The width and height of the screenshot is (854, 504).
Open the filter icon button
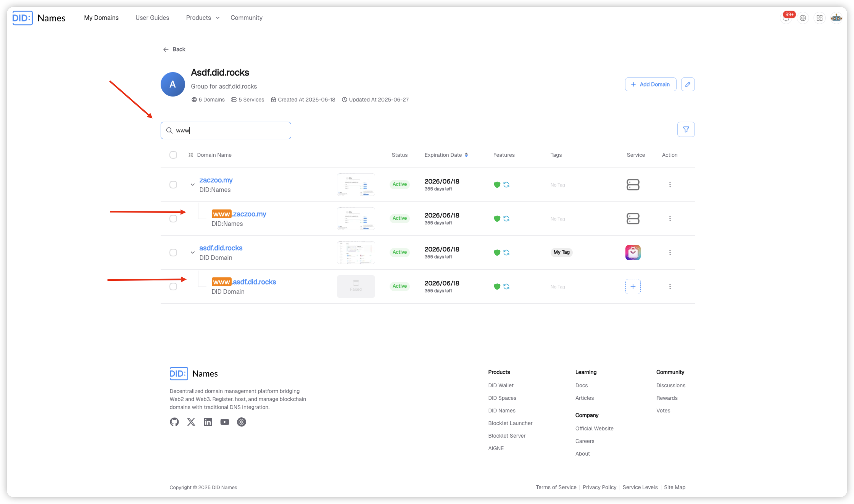(x=686, y=129)
